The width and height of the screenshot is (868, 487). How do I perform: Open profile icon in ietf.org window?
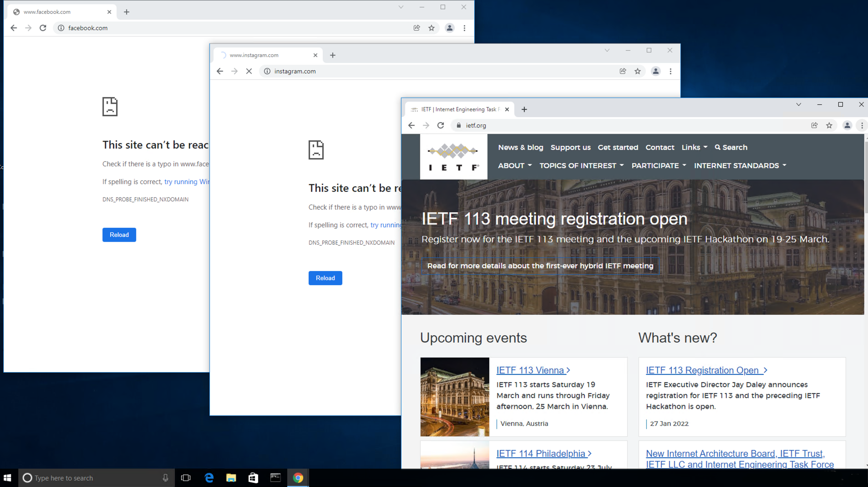pos(847,125)
